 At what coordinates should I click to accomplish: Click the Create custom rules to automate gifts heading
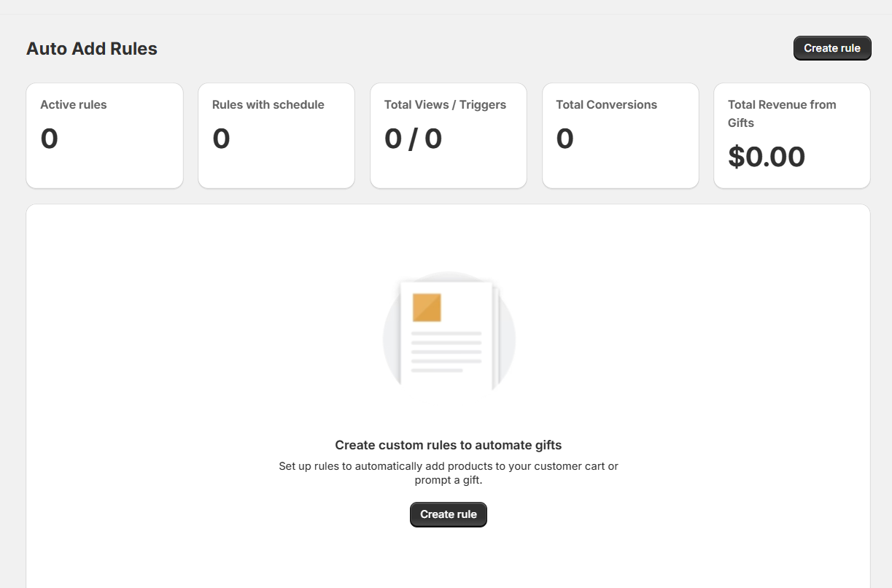pos(449,445)
